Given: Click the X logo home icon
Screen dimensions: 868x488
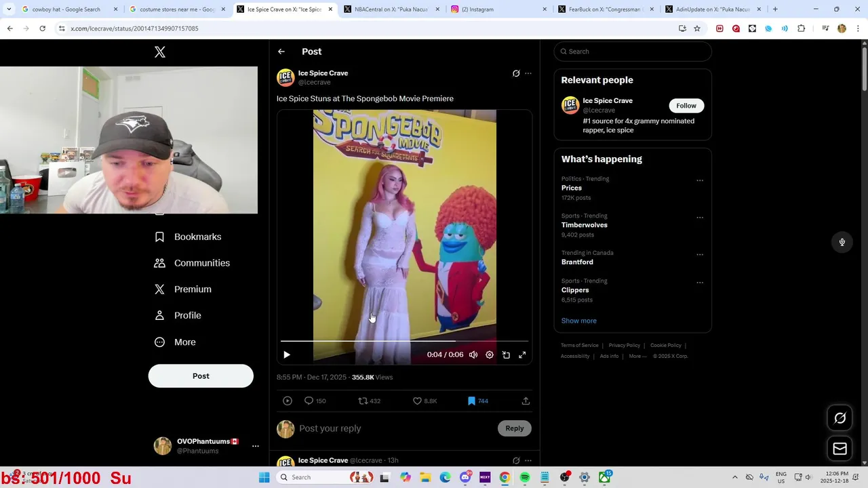Looking at the screenshot, I should tap(160, 52).
